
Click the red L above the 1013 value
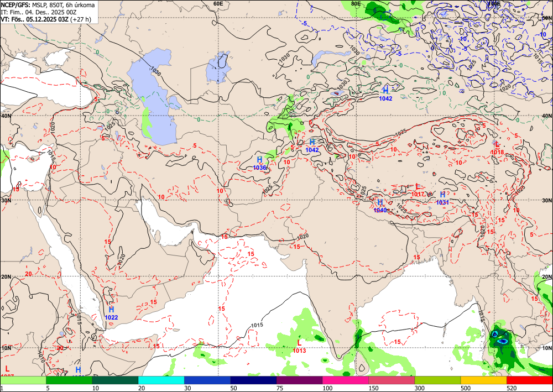click(299, 343)
